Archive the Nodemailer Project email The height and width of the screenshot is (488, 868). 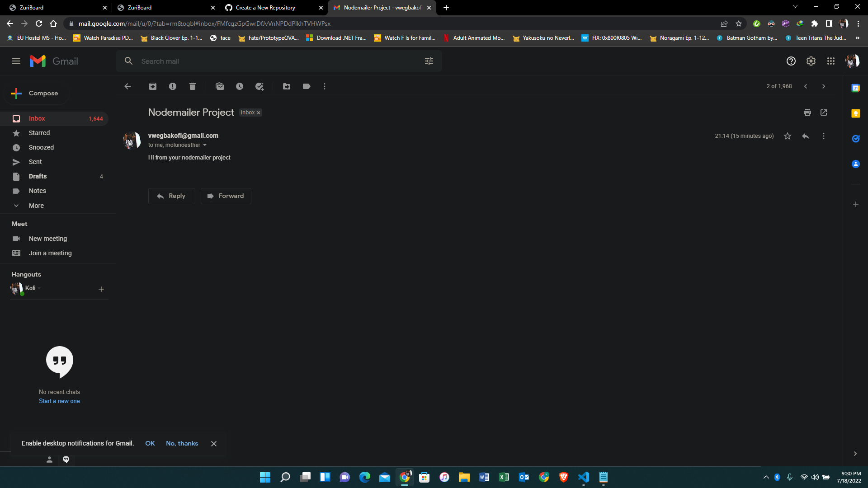[152, 86]
